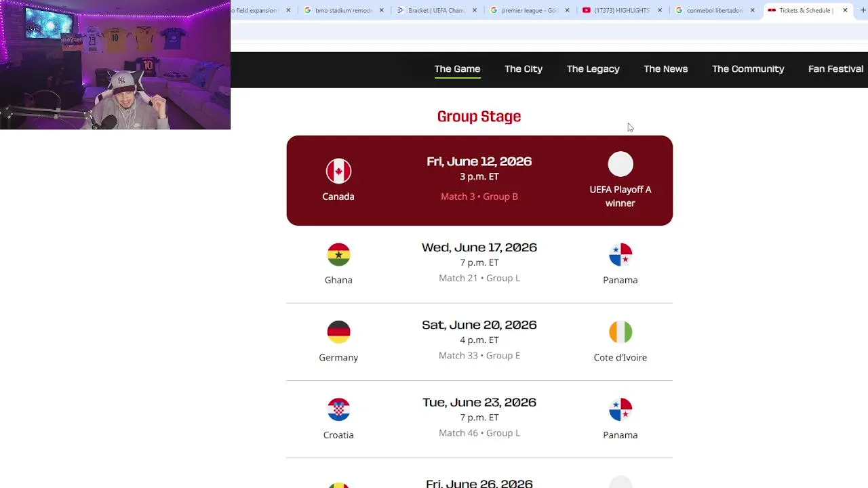Visit the Fan Festival page
This screenshot has width=868, height=488.
[835, 69]
